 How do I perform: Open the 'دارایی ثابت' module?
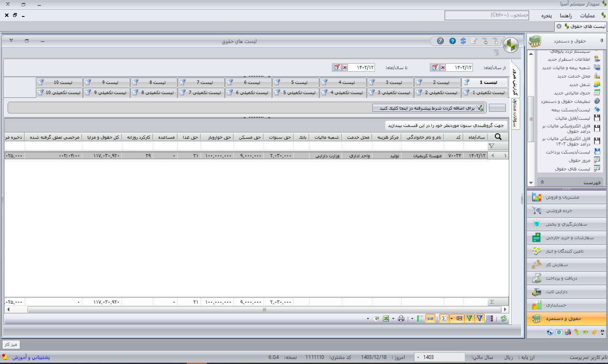(567, 291)
